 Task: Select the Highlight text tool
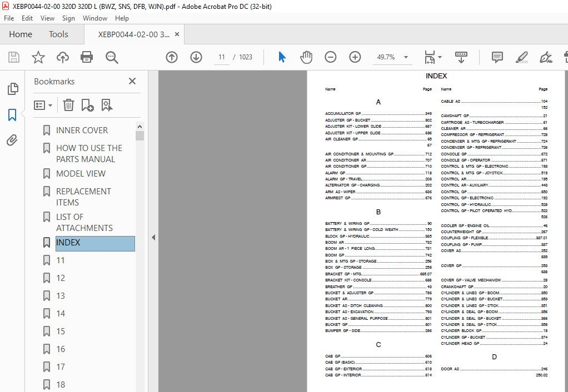(521, 57)
